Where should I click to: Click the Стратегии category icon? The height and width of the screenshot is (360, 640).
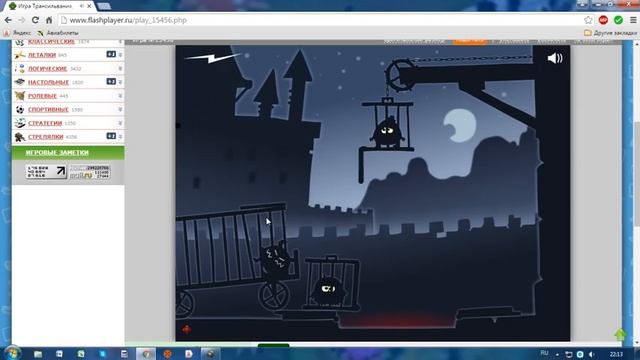coord(20,123)
